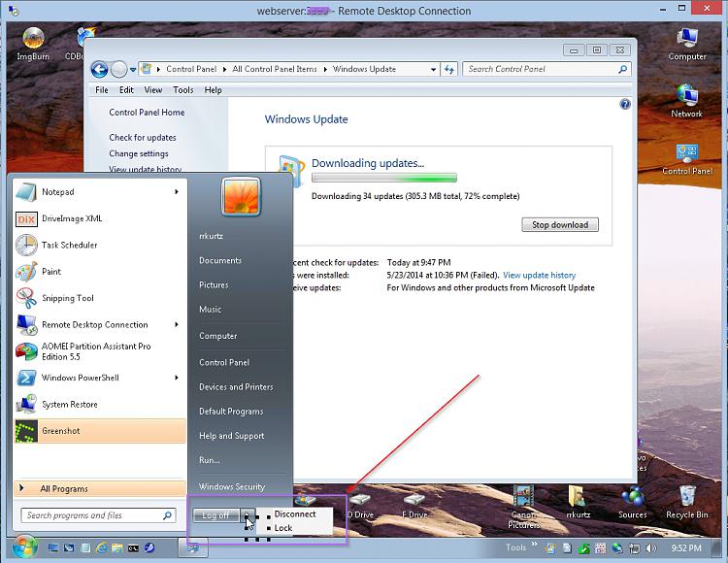The image size is (728, 563).
Task: Launch Paint from Start menu
Action: pyautogui.click(x=100, y=272)
